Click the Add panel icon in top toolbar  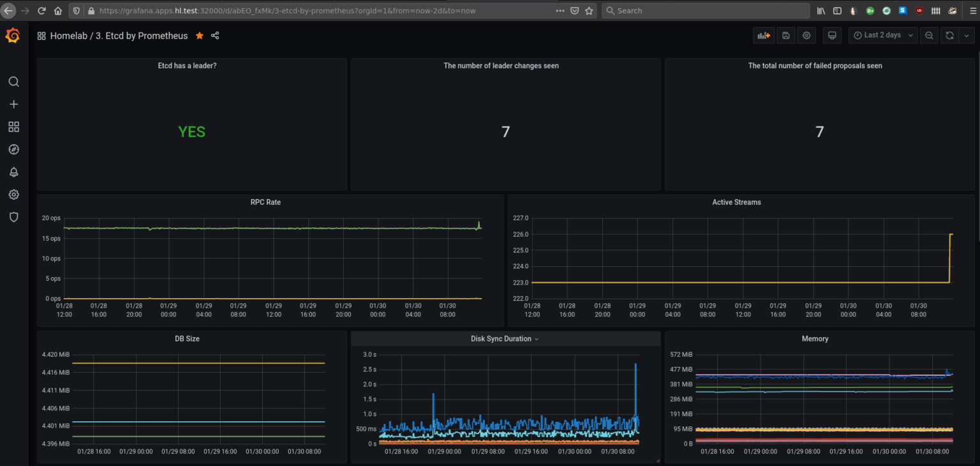(764, 35)
